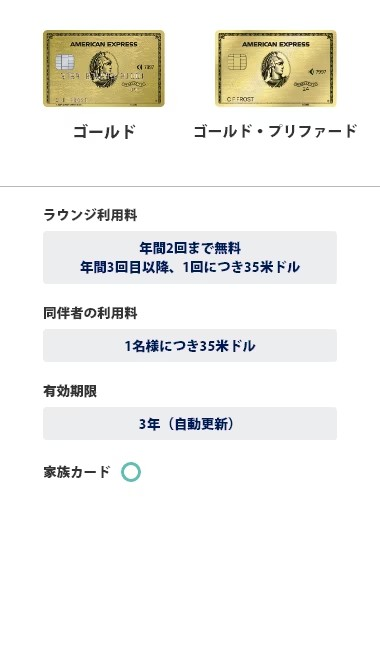Select the ゴールド card label
Viewport: 380px width, 658px height.
click(104, 132)
